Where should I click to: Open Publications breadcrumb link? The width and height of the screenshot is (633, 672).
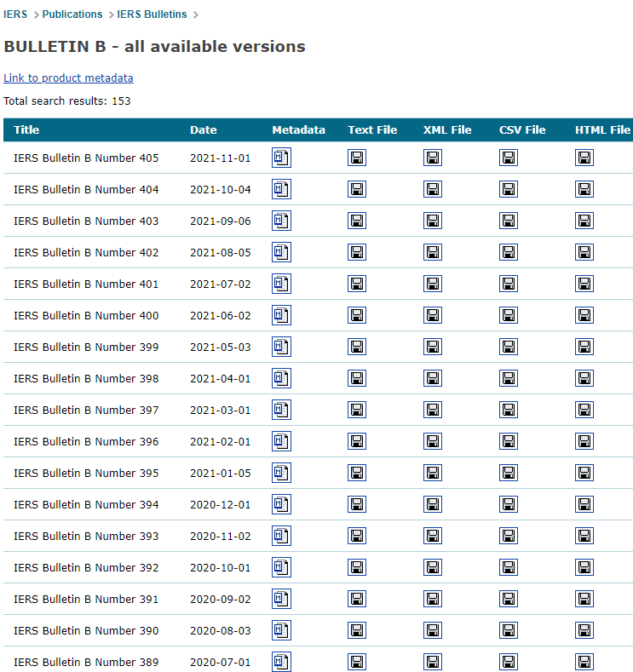(x=72, y=14)
